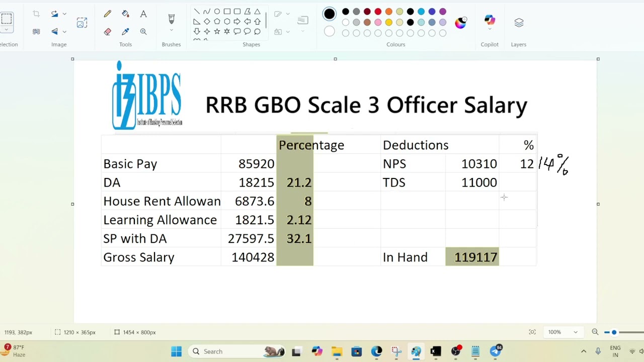Click the TDS value 11000
This screenshot has width=644, height=362.
point(479,183)
